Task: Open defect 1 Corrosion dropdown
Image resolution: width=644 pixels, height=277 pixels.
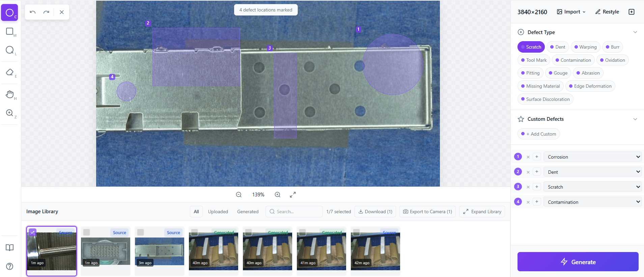Action: (592, 157)
